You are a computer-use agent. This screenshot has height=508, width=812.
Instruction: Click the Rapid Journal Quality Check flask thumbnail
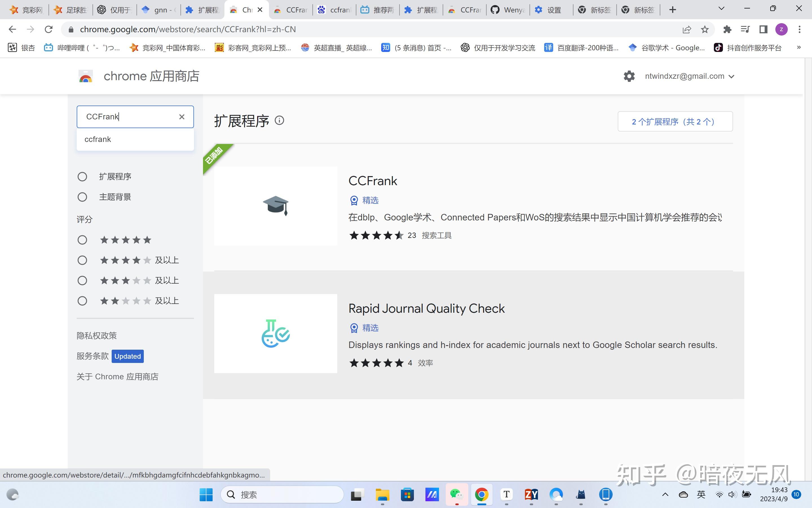(x=275, y=333)
